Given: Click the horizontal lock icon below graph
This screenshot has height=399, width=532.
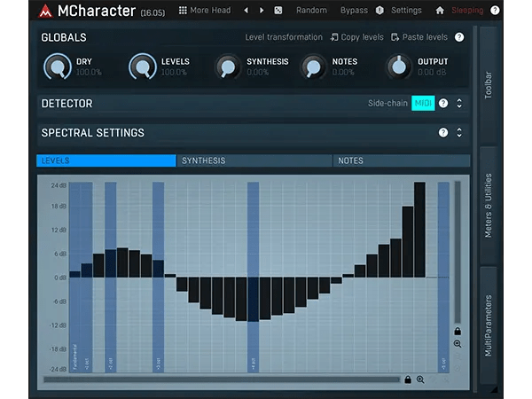Looking at the screenshot, I should (x=408, y=379).
